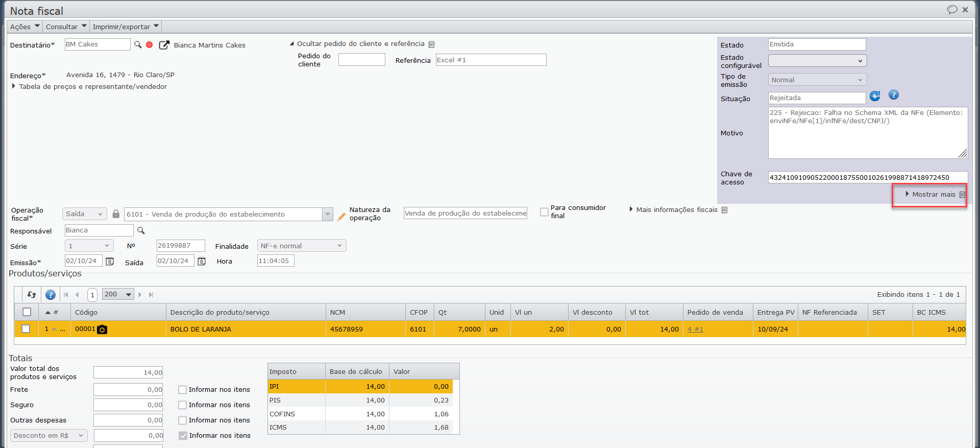Open calendar for Saída date
The height and width of the screenshot is (448, 980).
click(202, 262)
